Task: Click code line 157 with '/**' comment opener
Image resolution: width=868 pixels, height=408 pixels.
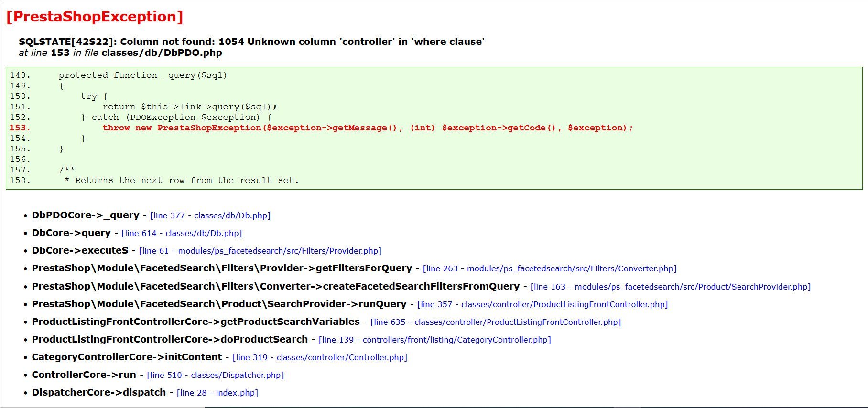Action: pos(42,170)
